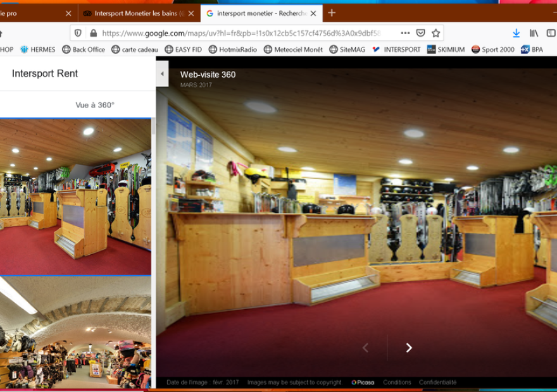The height and width of the screenshot is (392, 557).
Task: Click the MARS 2017 date label
Action: pyautogui.click(x=196, y=85)
